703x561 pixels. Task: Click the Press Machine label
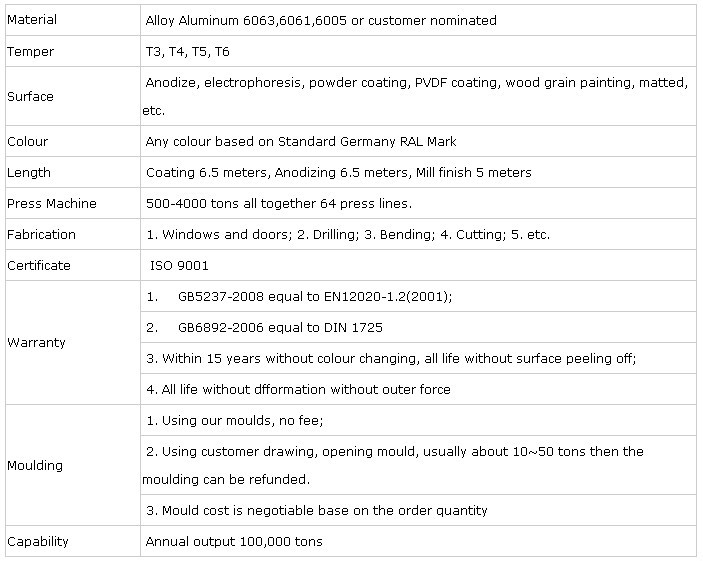point(52,203)
